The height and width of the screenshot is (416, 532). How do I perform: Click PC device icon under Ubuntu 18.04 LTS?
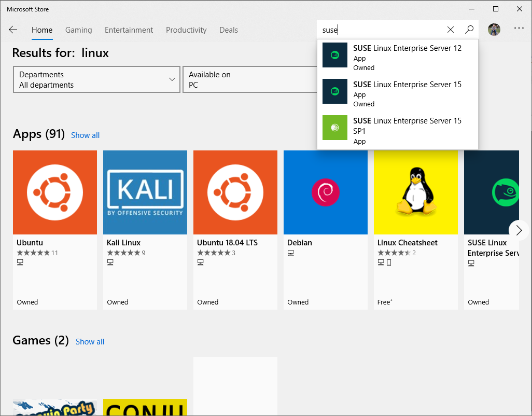point(201,262)
